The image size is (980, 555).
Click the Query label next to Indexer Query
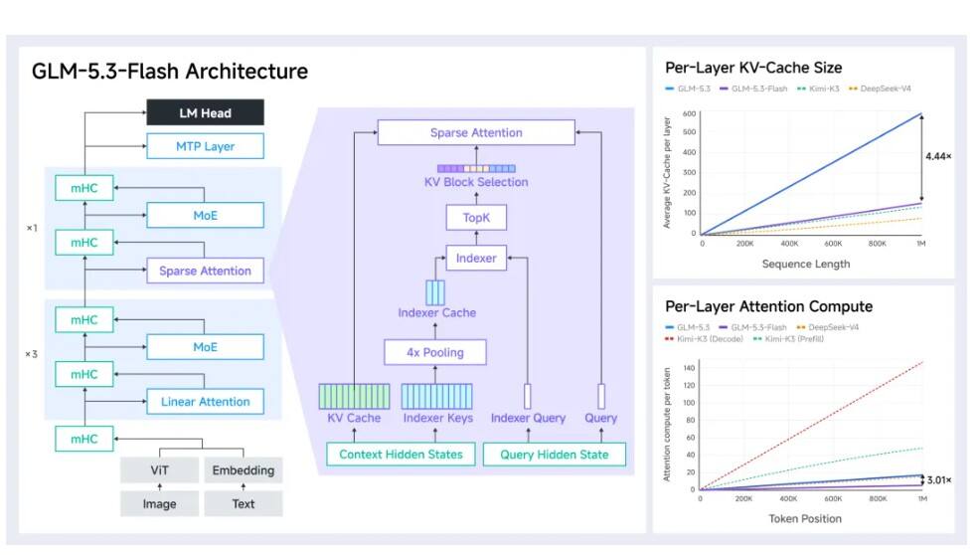point(601,418)
